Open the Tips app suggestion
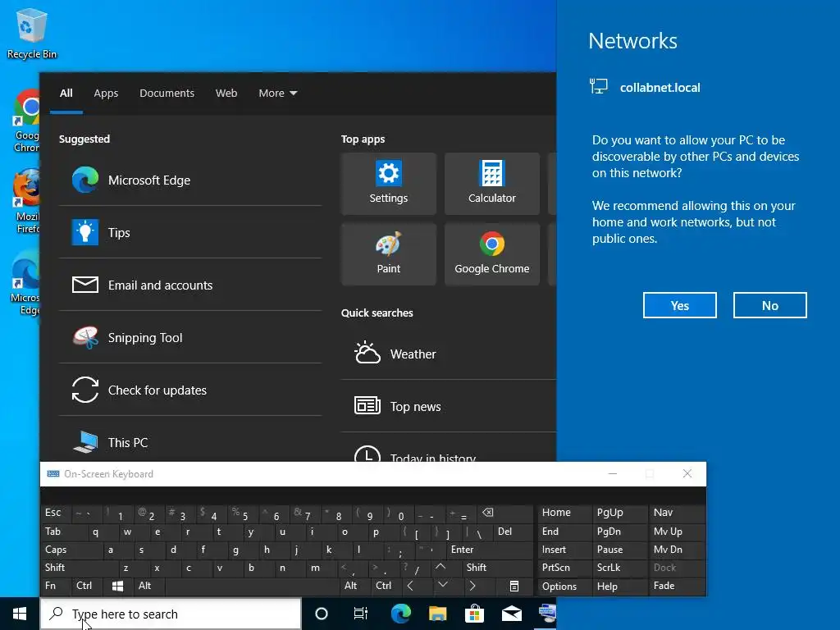Image resolution: width=840 pixels, height=630 pixels. 190,232
